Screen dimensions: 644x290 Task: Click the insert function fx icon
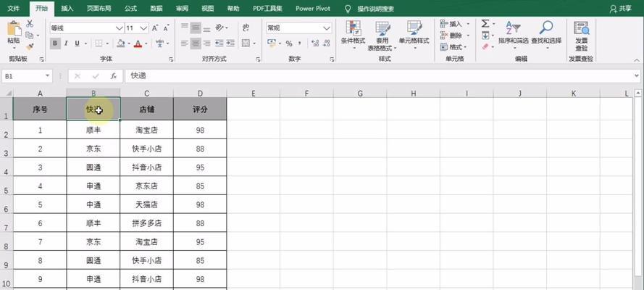pos(114,76)
